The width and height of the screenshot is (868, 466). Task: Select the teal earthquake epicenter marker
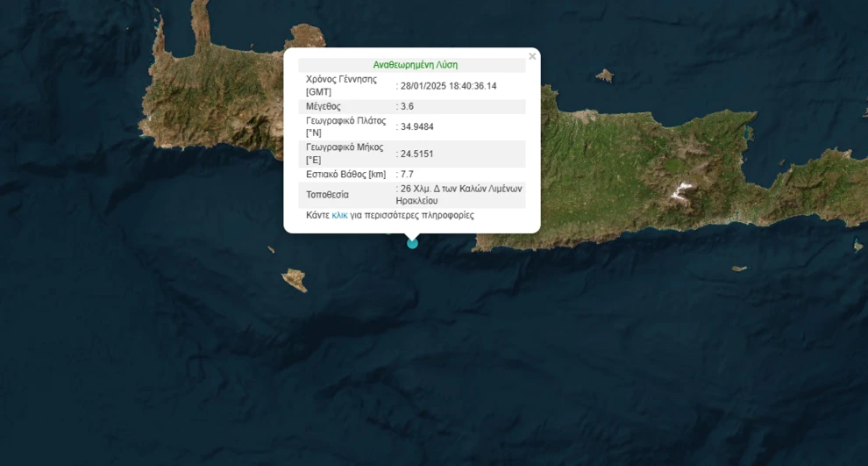(412, 243)
